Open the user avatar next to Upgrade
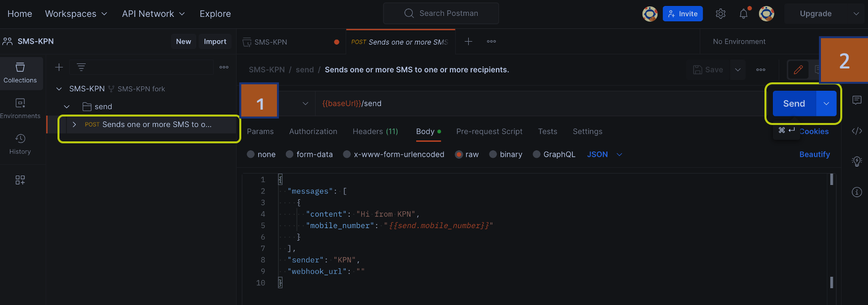 click(x=766, y=14)
